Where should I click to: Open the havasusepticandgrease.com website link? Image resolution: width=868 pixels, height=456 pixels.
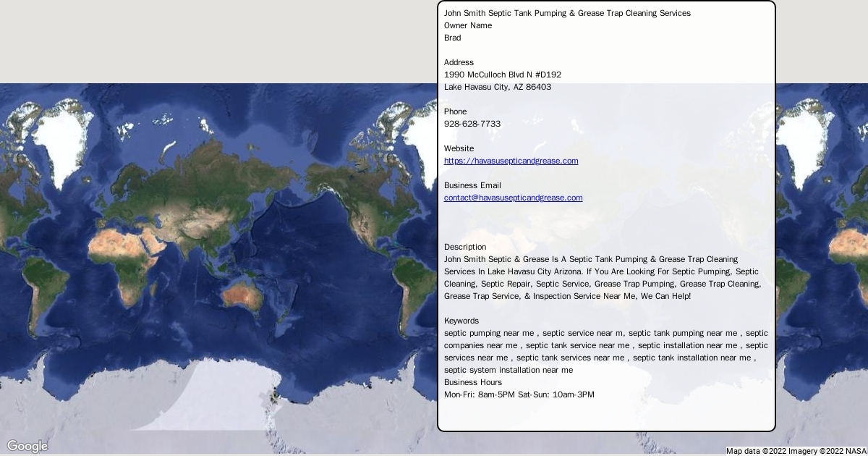[x=511, y=161]
